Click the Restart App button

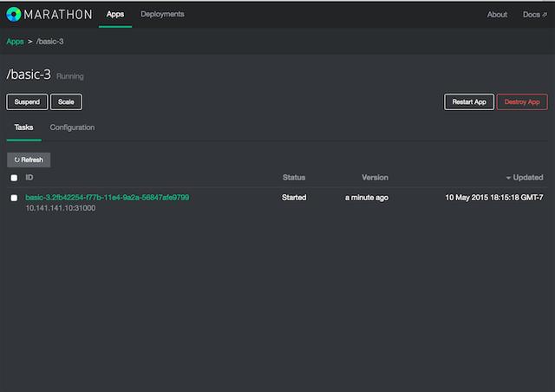[x=469, y=102]
